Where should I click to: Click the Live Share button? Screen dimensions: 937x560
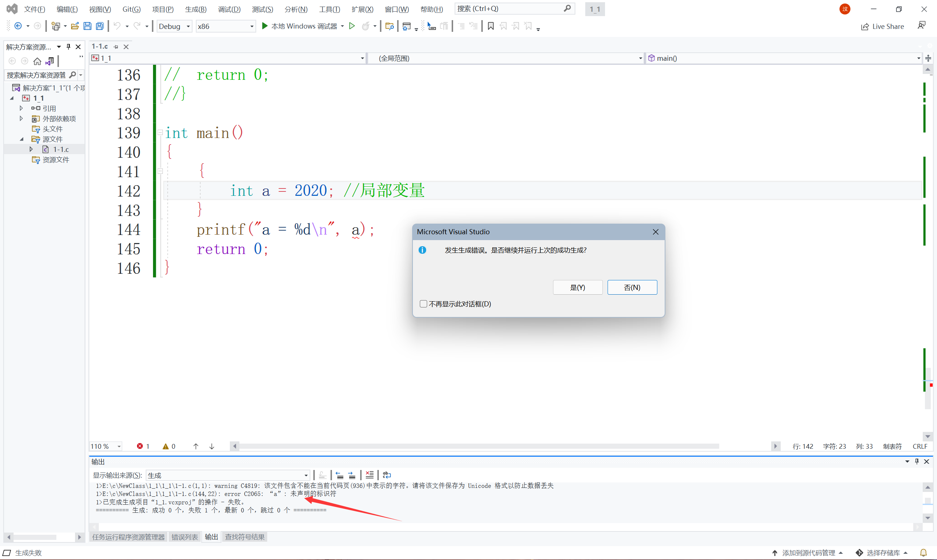[x=882, y=26]
